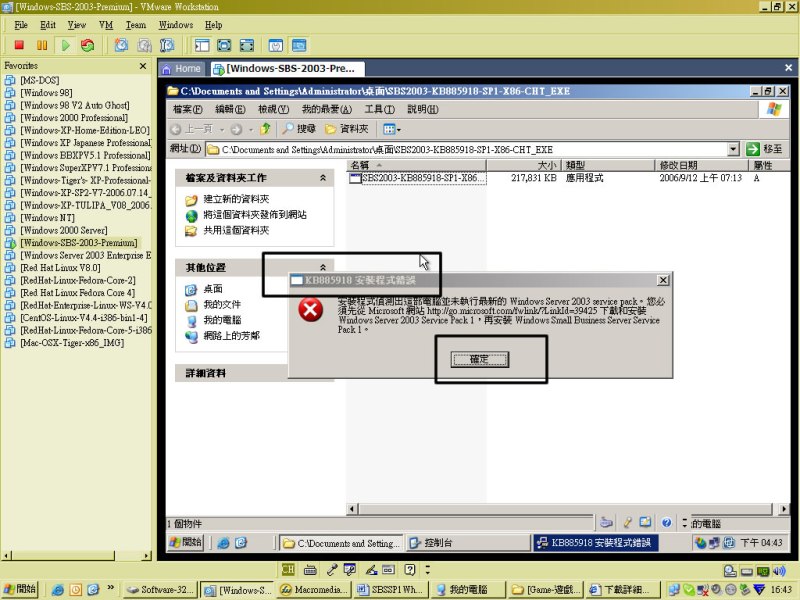The image size is (800, 600).
Task: Open the 工具(T) menu in guest Explorer
Action: pyautogui.click(x=379, y=109)
